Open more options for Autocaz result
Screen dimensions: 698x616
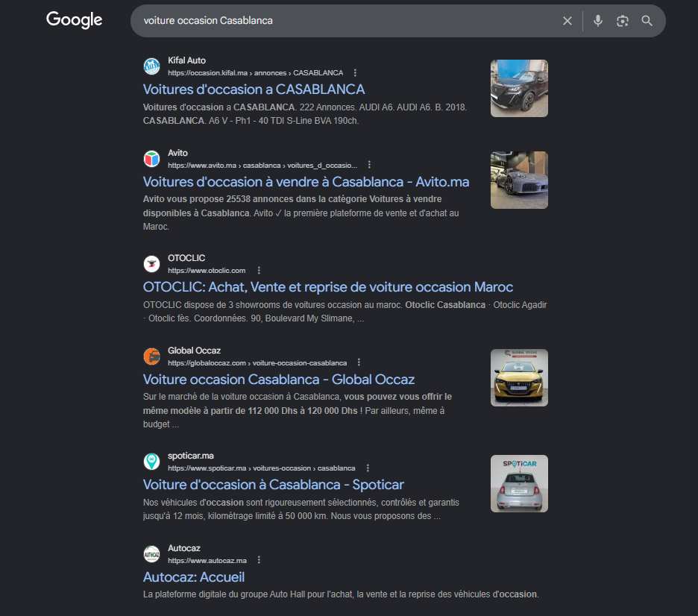click(259, 560)
